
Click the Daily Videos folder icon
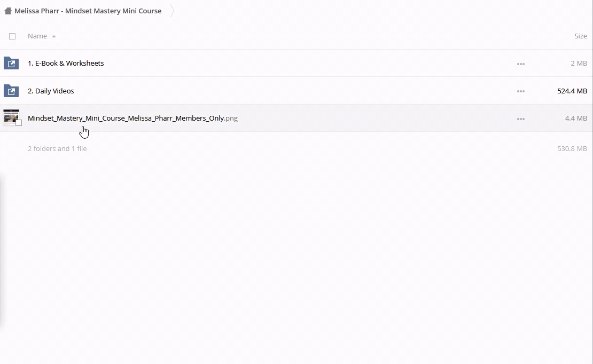click(x=11, y=91)
